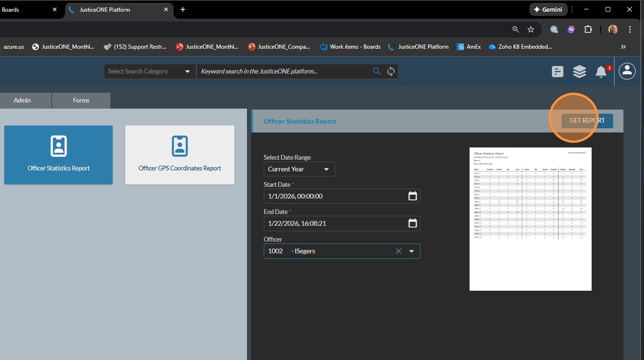Open the notifications bell icon
Screen dimensions: 644x360
click(601, 72)
